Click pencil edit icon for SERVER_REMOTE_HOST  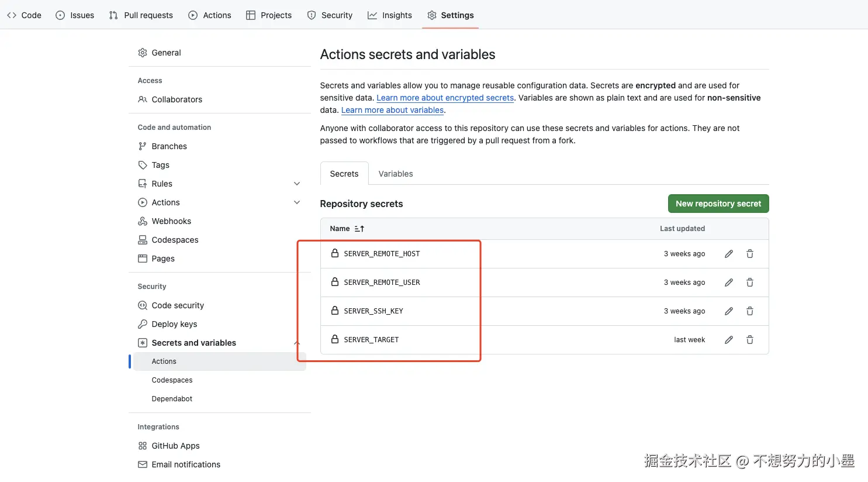(728, 254)
